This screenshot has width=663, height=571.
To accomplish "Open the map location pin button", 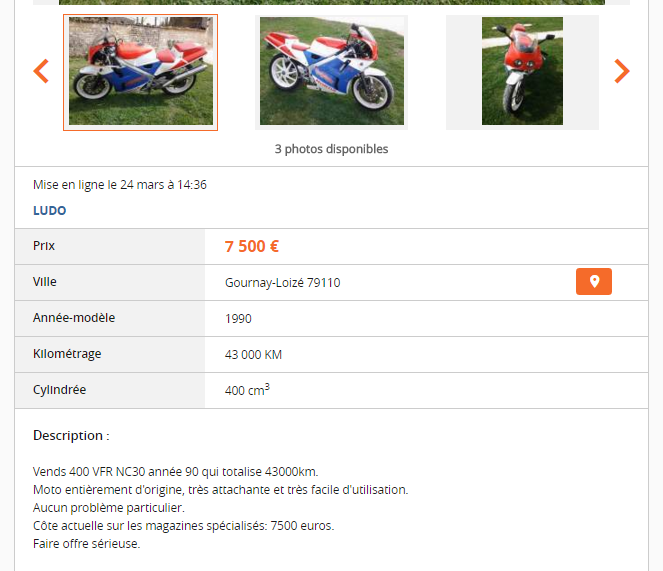I will pyautogui.click(x=594, y=281).
